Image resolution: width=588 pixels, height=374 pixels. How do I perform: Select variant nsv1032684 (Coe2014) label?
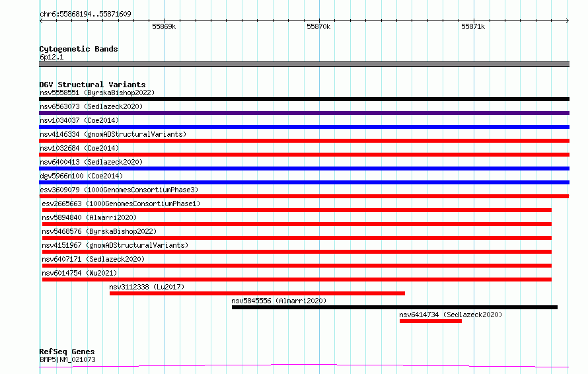coord(79,148)
